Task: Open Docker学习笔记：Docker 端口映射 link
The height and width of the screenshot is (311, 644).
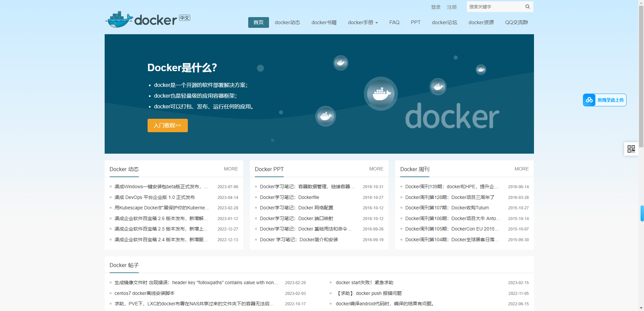Action: click(x=297, y=218)
